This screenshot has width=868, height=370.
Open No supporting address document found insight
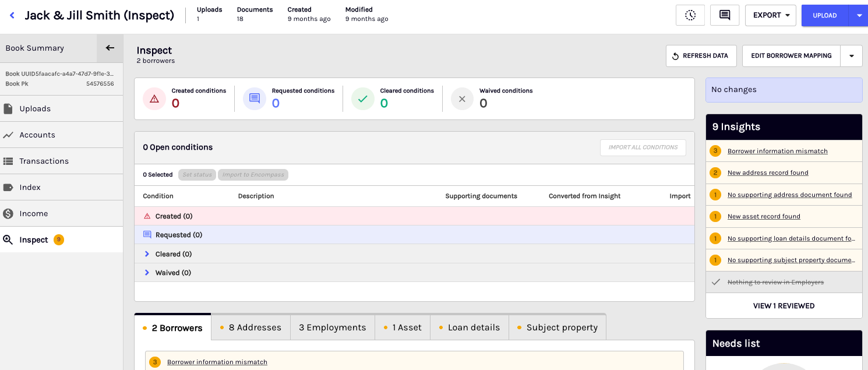click(789, 195)
